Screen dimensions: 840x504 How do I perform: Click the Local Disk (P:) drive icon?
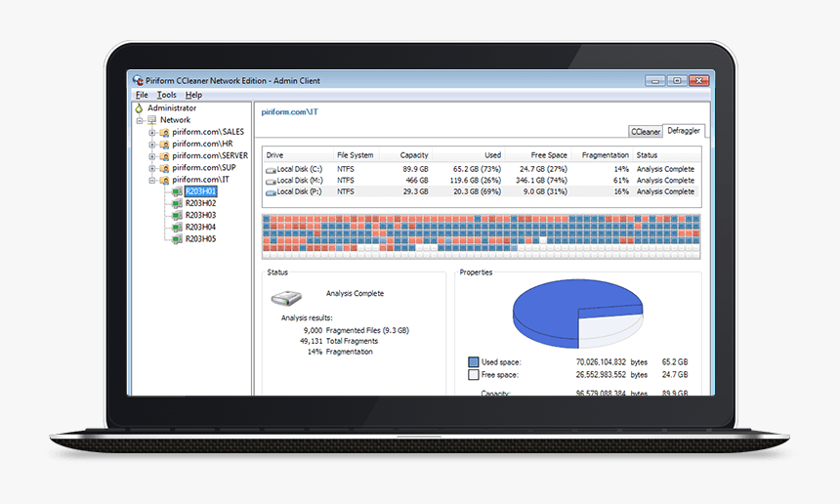271,192
